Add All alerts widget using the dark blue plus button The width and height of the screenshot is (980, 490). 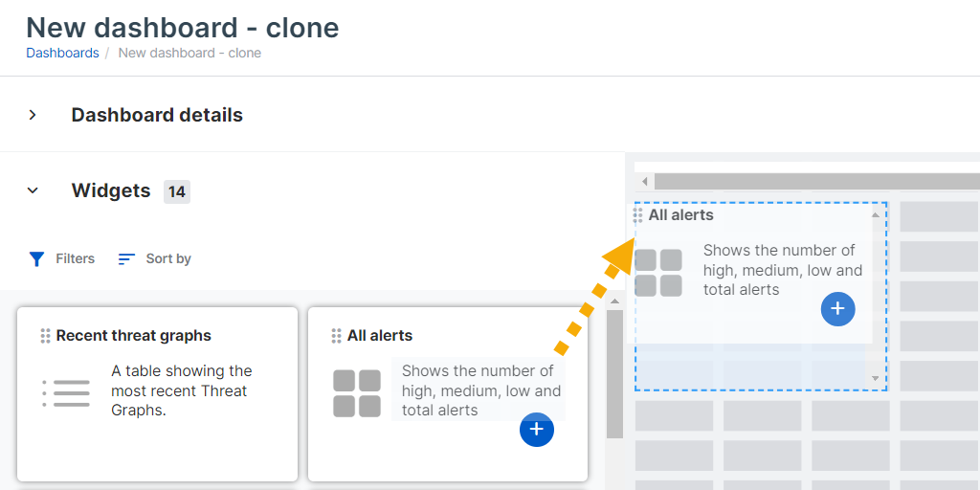pyautogui.click(x=537, y=430)
